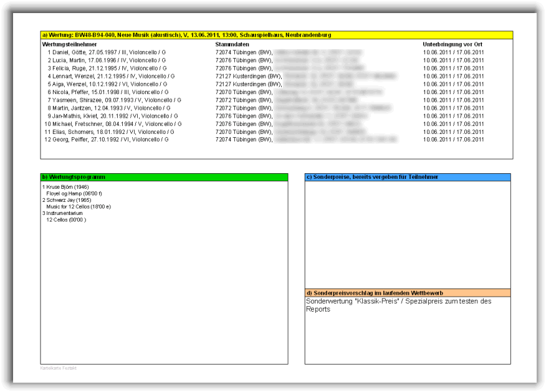The image size is (546, 392).
Task: Select participant row '1 Daniel, Götte'
Action: coord(107,52)
